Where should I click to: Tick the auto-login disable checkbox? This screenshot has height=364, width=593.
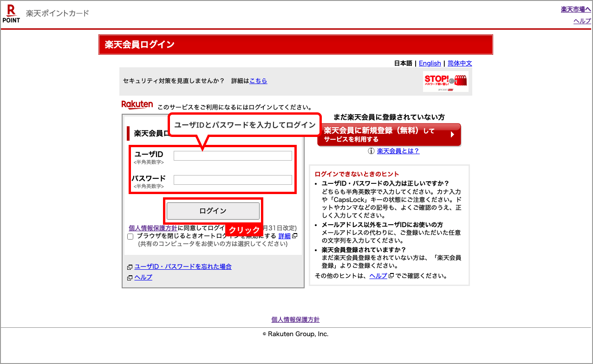pos(130,236)
